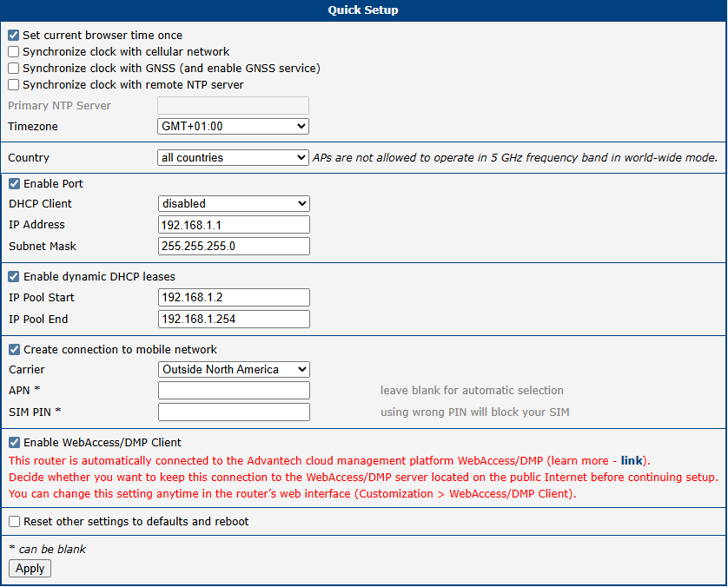Open the Timezone GMT+01:00 dropdown
The width and height of the screenshot is (728, 587).
click(x=233, y=126)
